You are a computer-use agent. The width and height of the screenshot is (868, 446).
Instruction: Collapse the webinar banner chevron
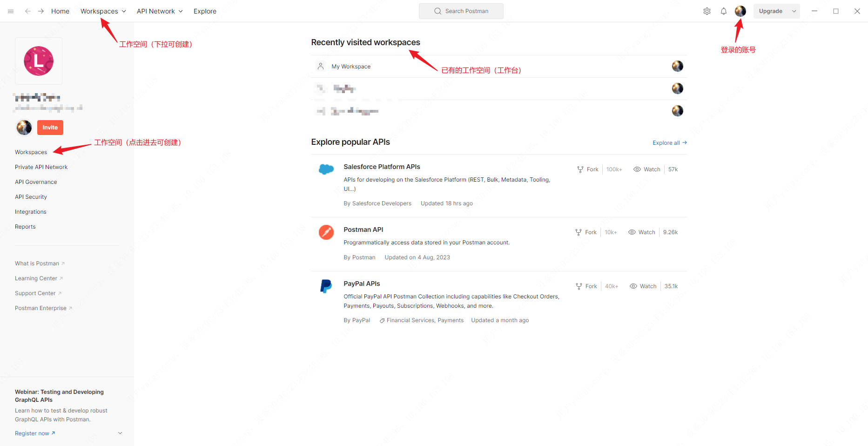120,433
